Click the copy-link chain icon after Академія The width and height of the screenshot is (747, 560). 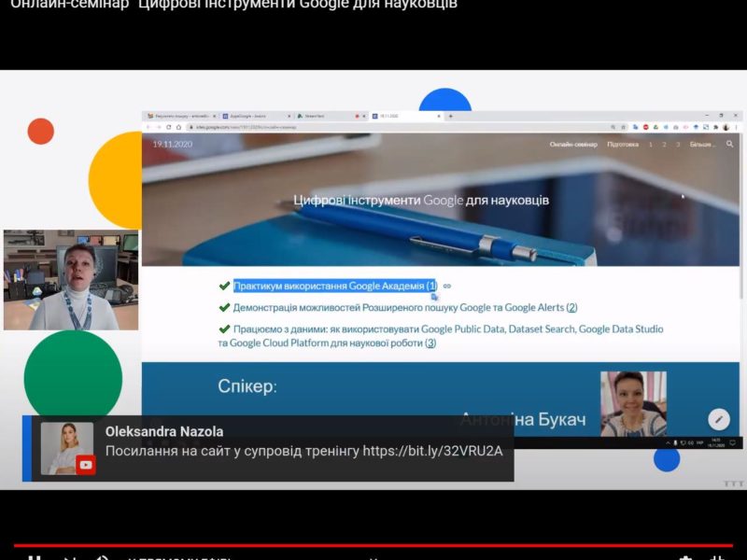coord(446,286)
